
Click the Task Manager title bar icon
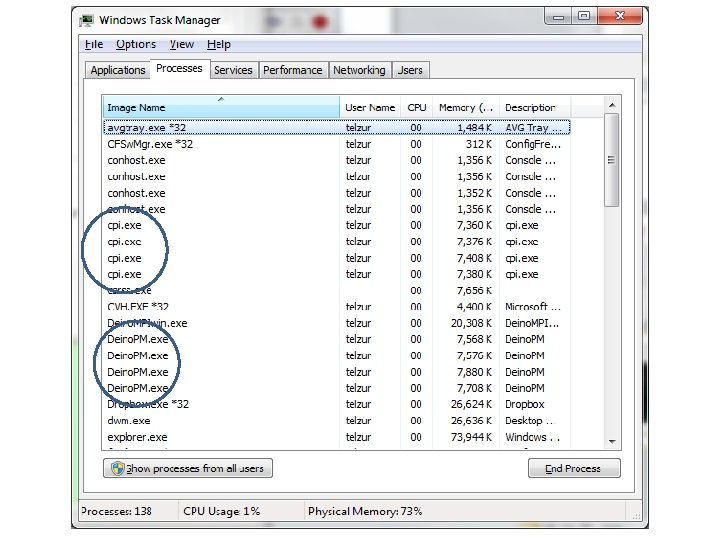(86, 20)
